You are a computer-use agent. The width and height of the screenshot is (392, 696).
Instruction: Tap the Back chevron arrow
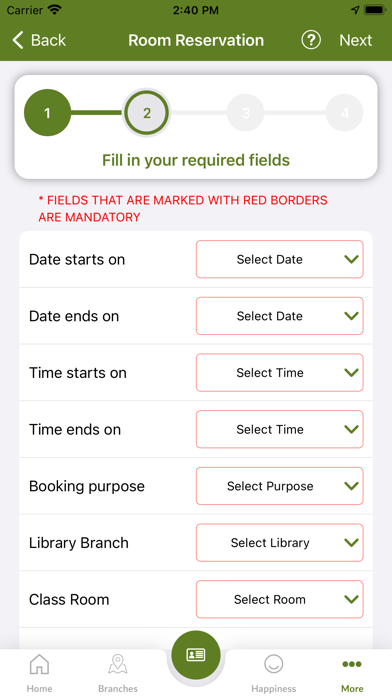(18, 40)
